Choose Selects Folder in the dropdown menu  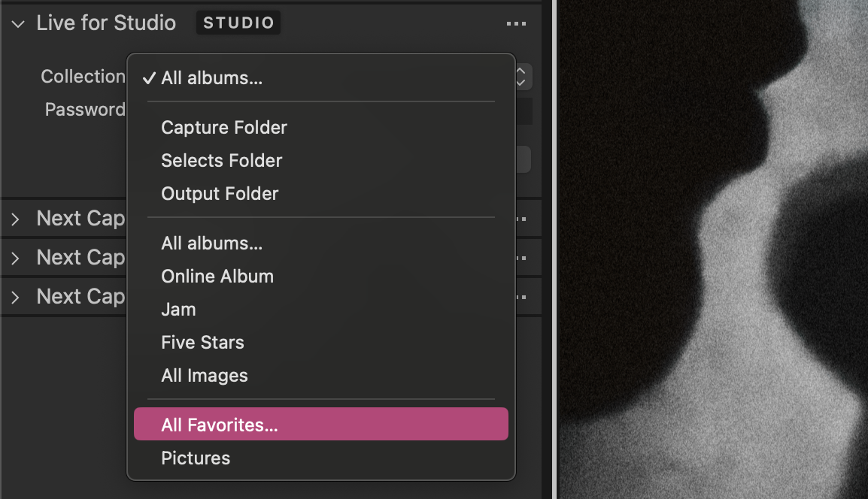[221, 160]
